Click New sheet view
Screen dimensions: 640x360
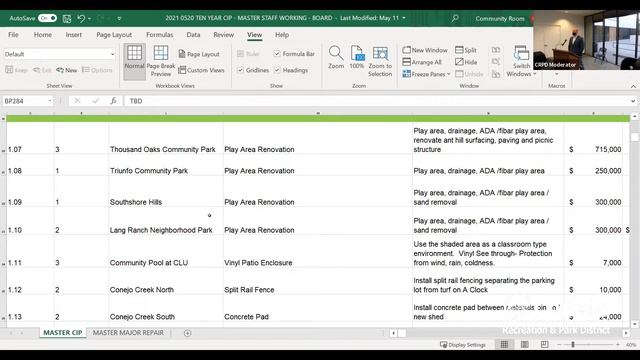click(67, 70)
